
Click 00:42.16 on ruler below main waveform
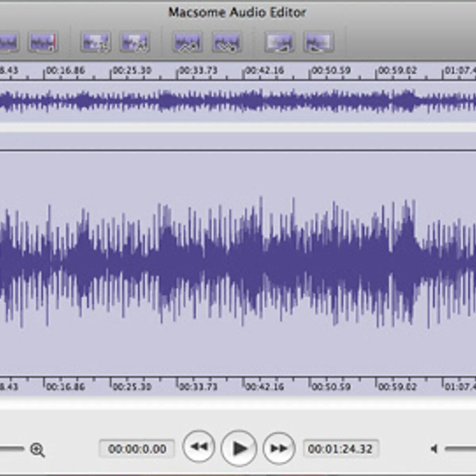[x=265, y=386]
